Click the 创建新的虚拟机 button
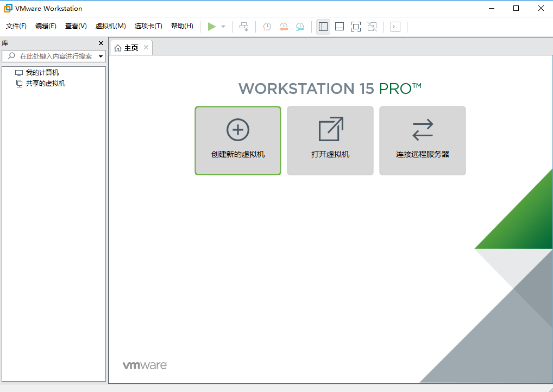This screenshot has height=392, width=553. [238, 140]
